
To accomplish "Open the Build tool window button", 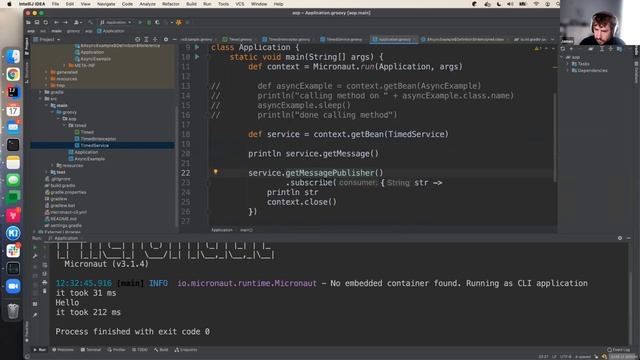I will point(161,350).
